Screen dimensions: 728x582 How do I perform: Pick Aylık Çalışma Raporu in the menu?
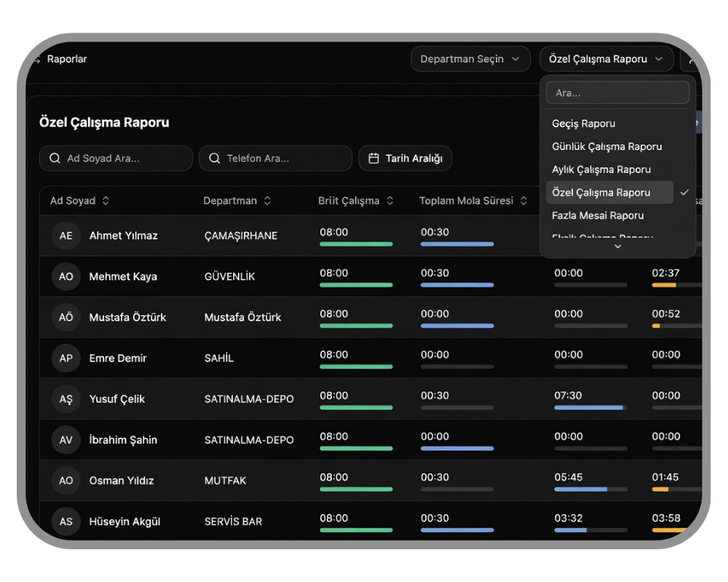coord(601,170)
